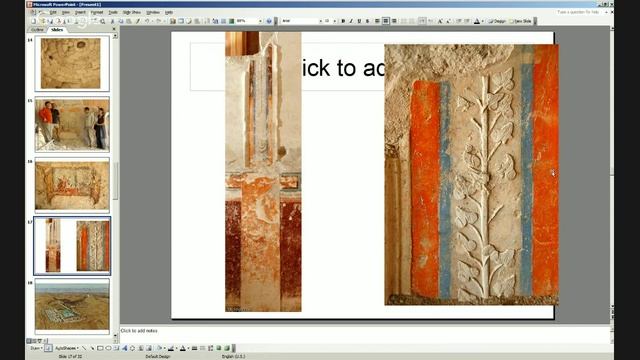
Task: Click the Format Painter brush icon
Action: coord(138,21)
